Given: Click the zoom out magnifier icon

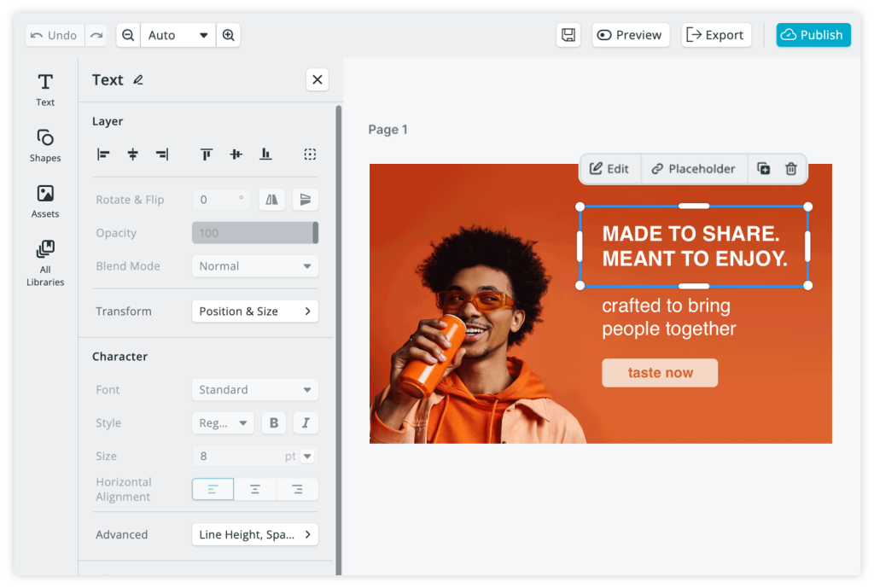Looking at the screenshot, I should 128,35.
